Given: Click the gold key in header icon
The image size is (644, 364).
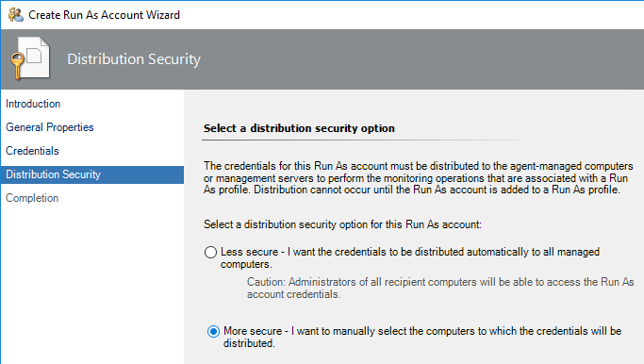Looking at the screenshot, I should tap(17, 66).
